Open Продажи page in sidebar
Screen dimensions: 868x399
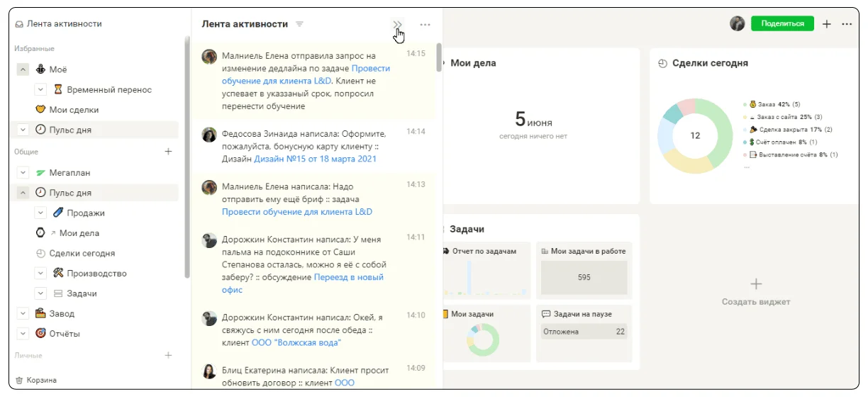pyautogui.click(x=86, y=213)
